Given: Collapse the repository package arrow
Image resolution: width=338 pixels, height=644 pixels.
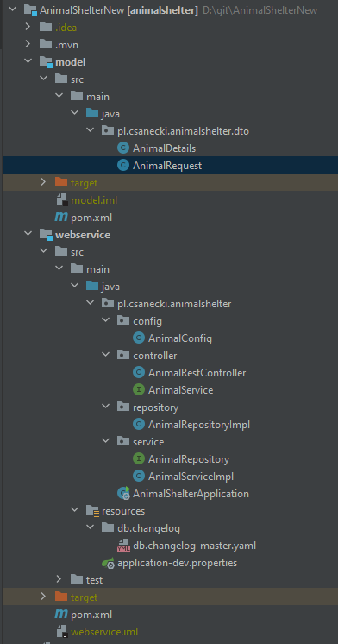Looking at the screenshot, I should tap(106, 407).
